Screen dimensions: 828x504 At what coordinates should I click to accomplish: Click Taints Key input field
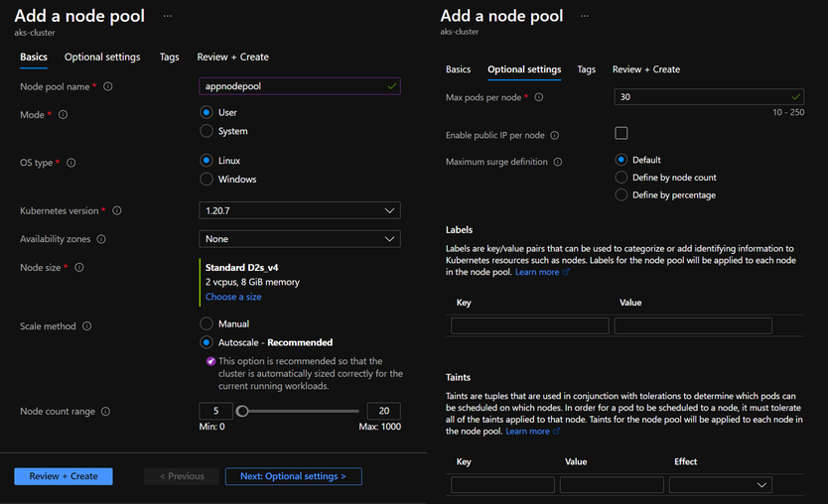coord(502,485)
